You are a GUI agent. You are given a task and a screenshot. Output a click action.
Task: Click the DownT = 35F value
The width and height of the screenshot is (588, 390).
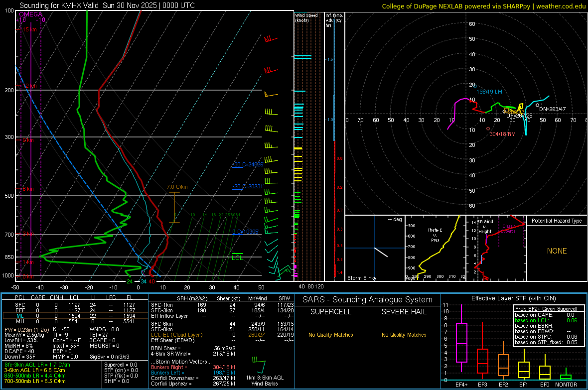[x=20, y=357]
